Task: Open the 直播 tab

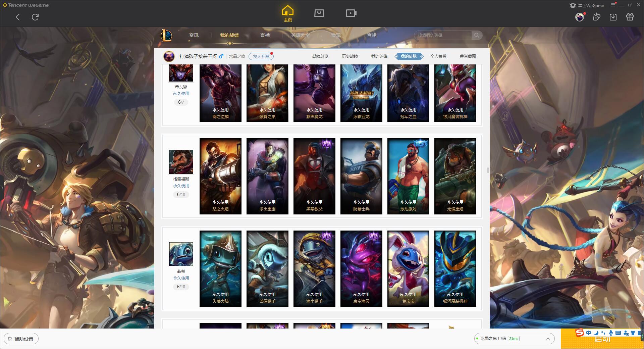Action: (265, 35)
